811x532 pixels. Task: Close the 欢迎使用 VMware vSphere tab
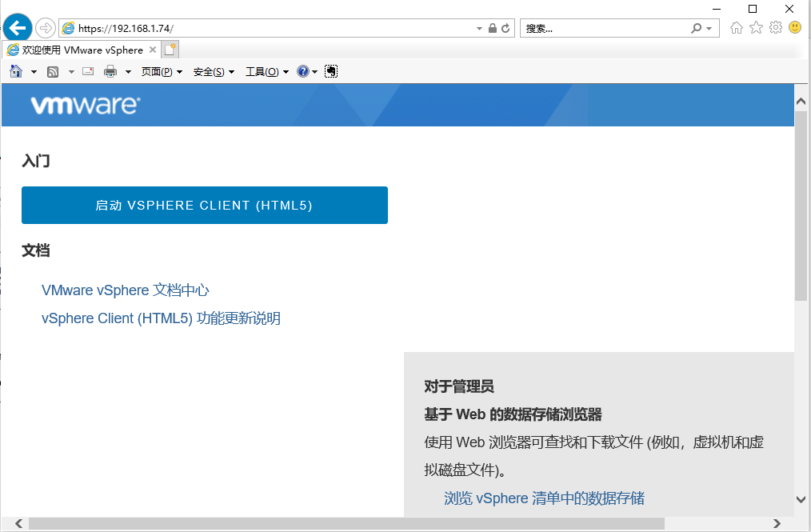(153, 50)
